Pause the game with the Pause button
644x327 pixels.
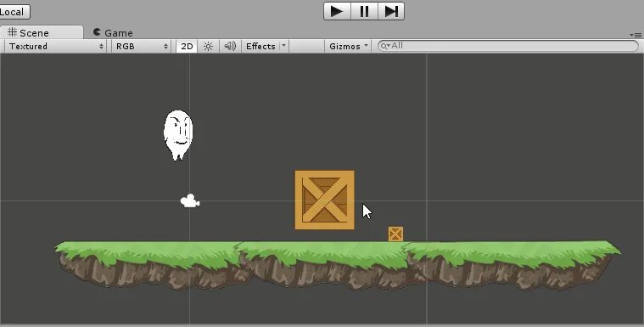pyautogui.click(x=364, y=11)
